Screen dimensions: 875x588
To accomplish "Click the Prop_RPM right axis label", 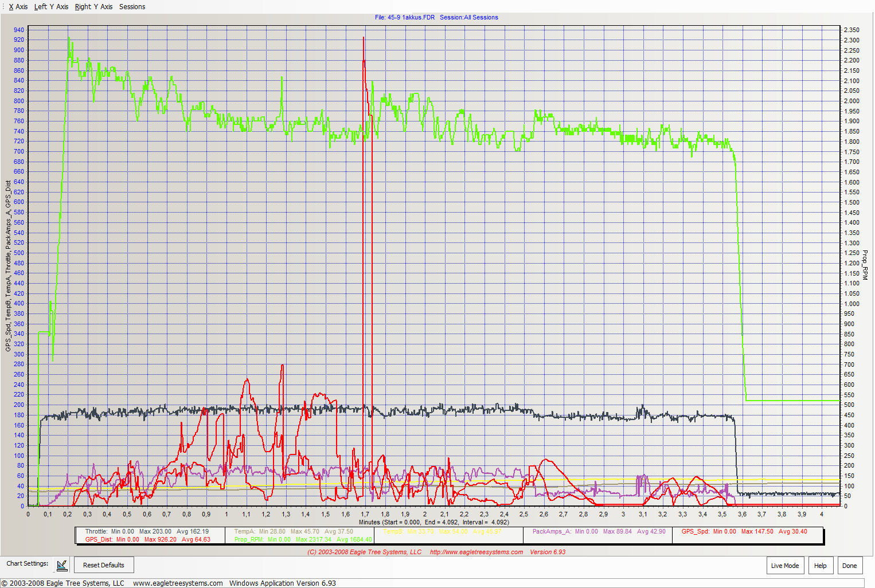I will pyautogui.click(x=865, y=265).
